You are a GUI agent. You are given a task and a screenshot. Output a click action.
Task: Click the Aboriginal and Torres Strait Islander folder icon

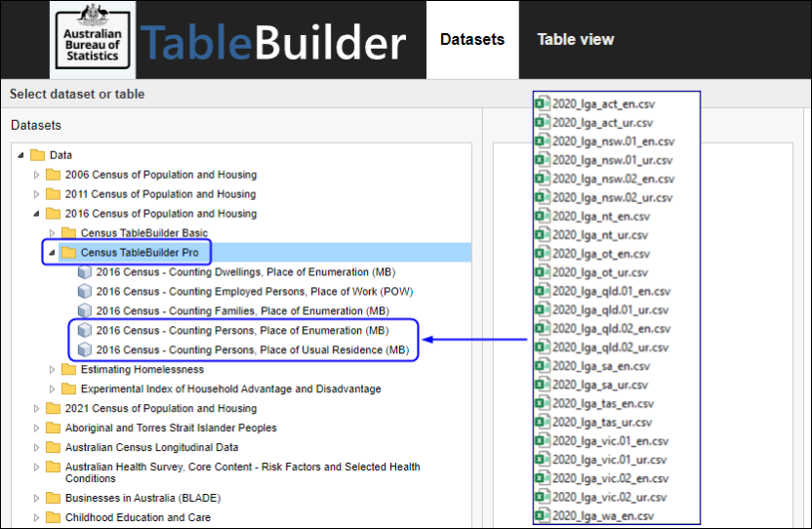(53, 427)
